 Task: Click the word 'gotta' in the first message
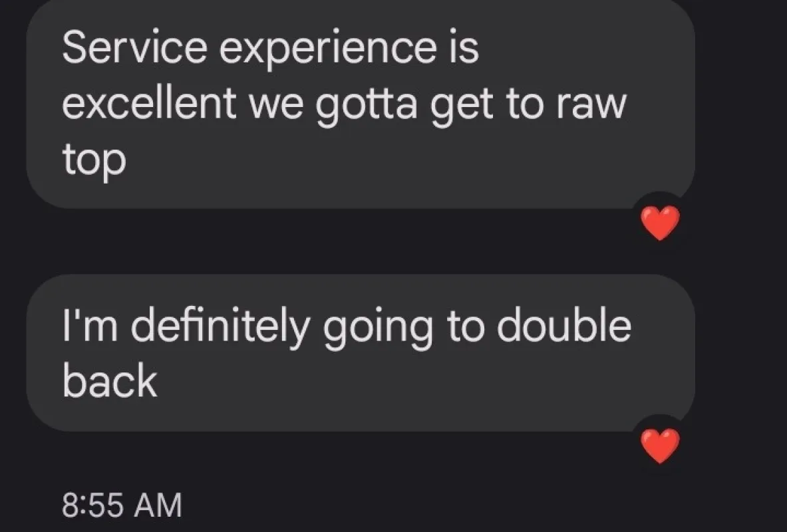[x=367, y=106]
